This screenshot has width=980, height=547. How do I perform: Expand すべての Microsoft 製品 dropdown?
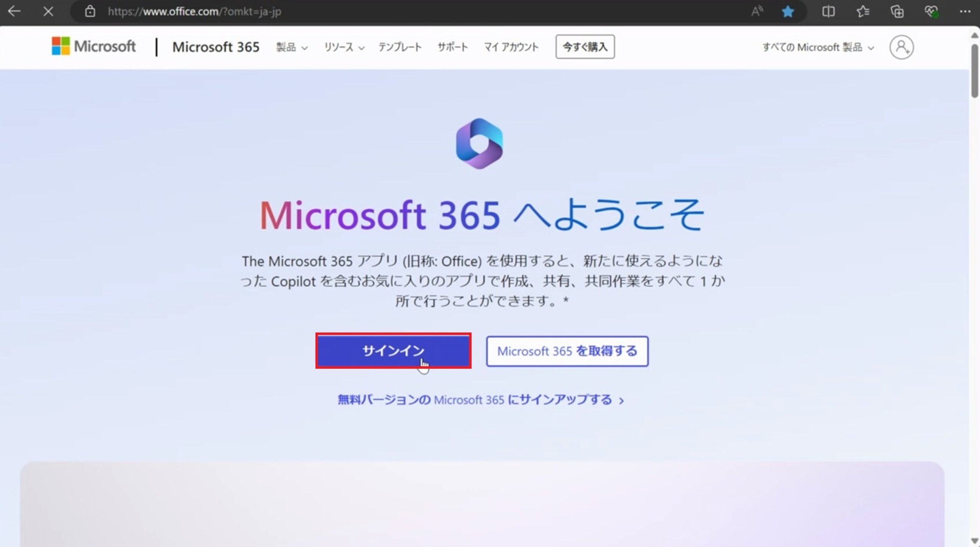[818, 47]
